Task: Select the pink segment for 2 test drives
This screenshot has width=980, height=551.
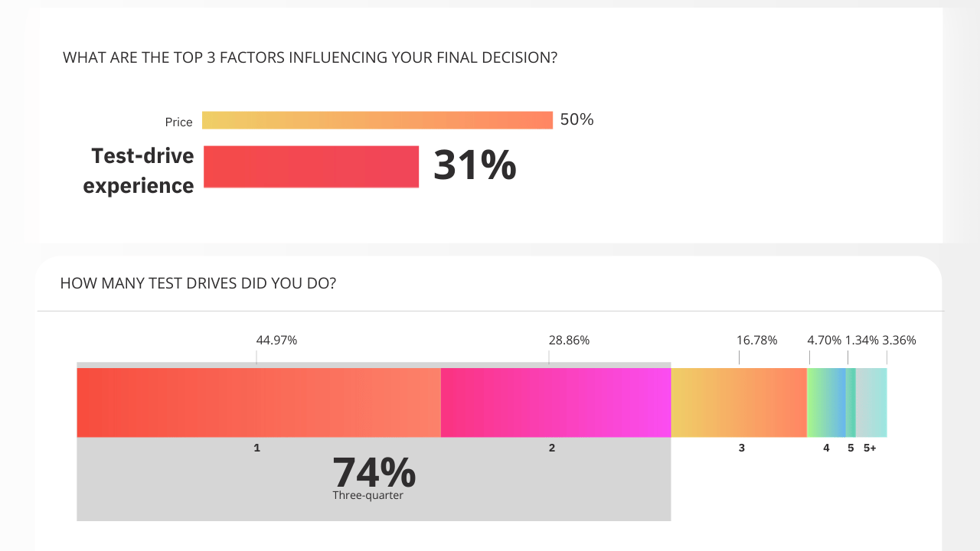Action: 556,403
